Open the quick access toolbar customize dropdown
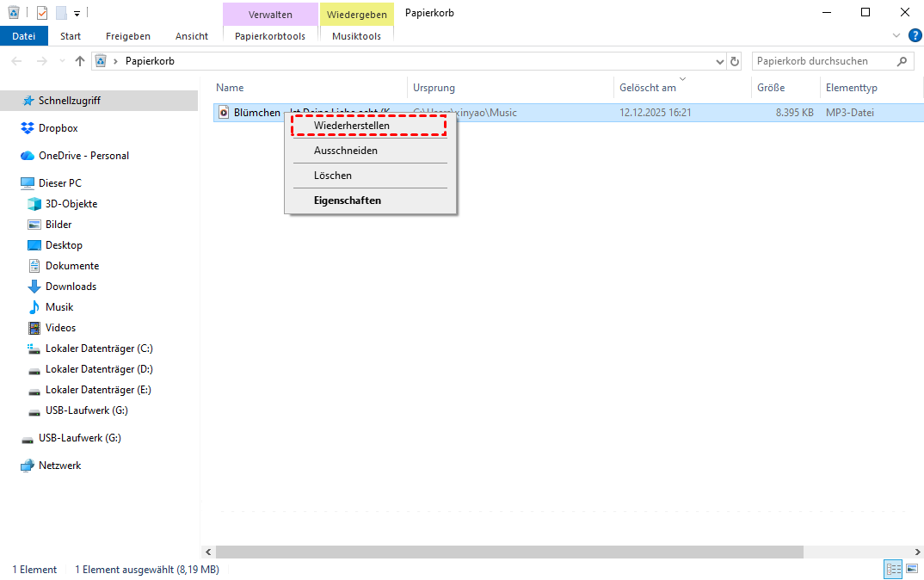Screen dimensions: 924x580 pyautogui.click(x=77, y=14)
